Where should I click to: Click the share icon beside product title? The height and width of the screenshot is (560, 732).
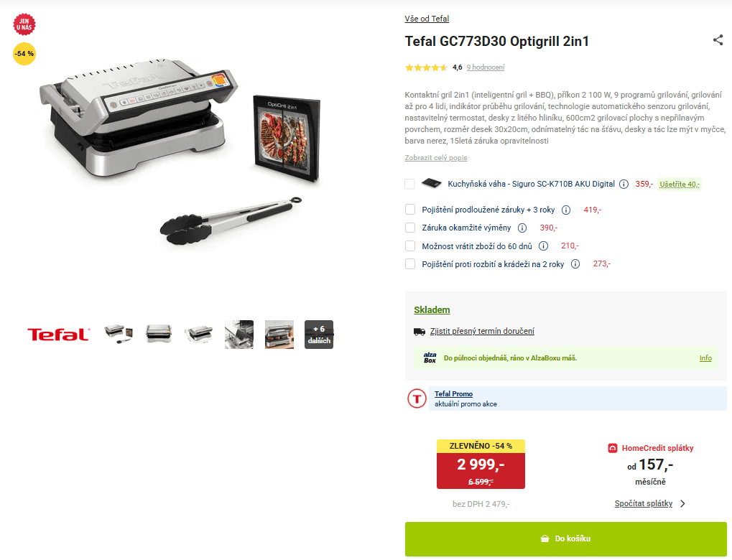[718, 40]
